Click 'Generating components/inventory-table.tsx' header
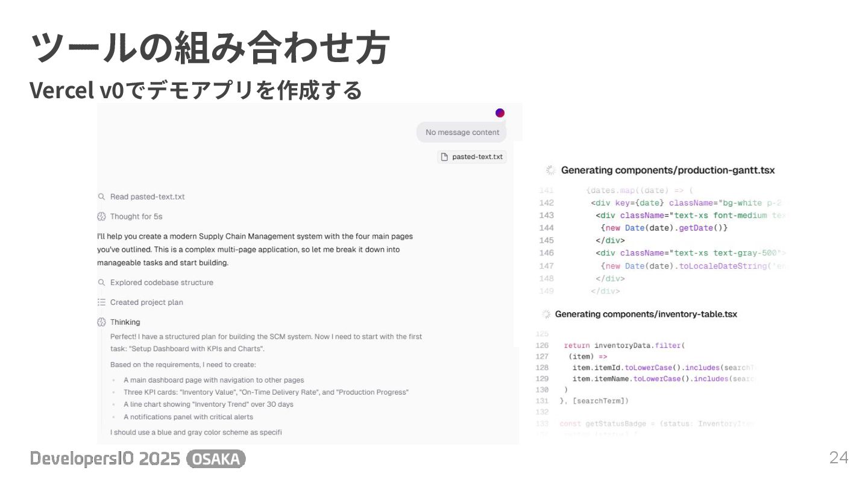868x488 pixels. point(646,314)
